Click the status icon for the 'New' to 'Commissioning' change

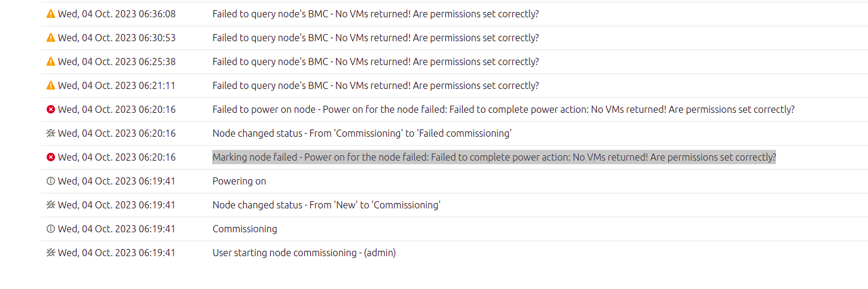(x=51, y=205)
